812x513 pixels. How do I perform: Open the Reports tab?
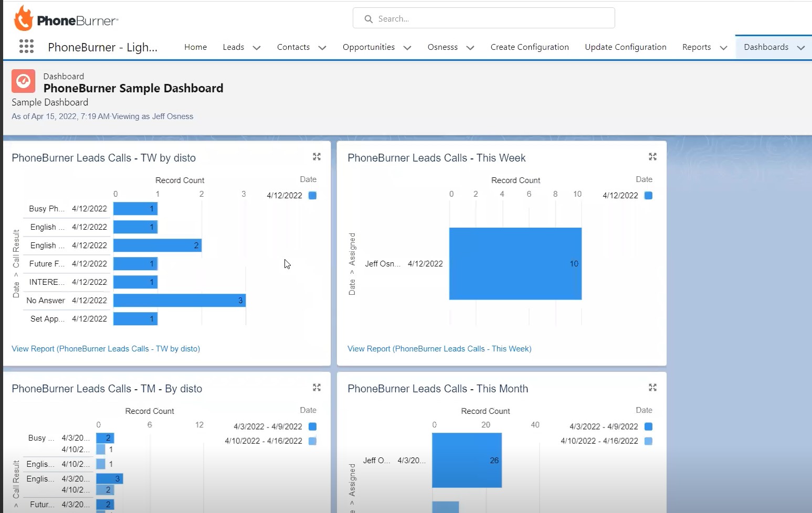point(697,47)
